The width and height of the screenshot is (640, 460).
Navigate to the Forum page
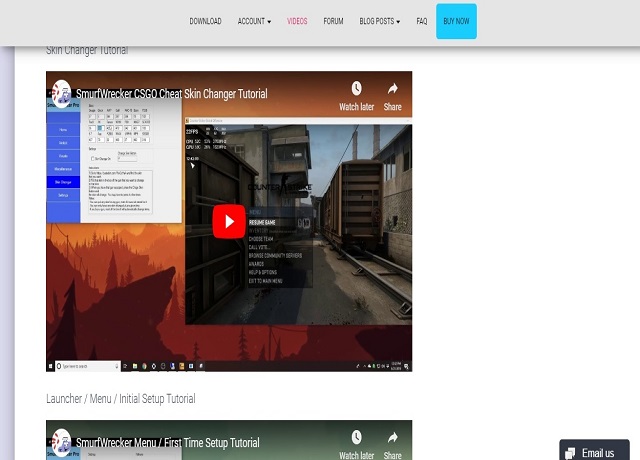(333, 21)
